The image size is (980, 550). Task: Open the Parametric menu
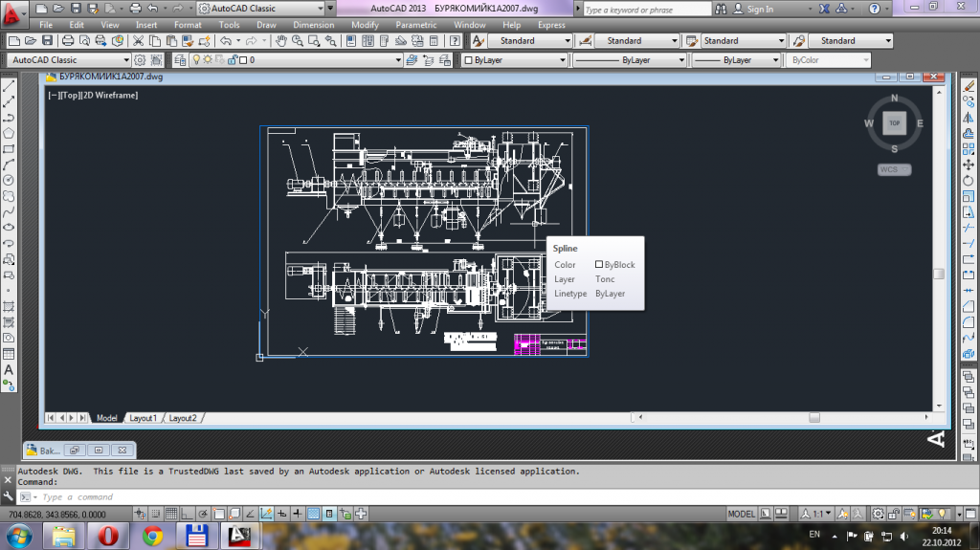click(415, 25)
